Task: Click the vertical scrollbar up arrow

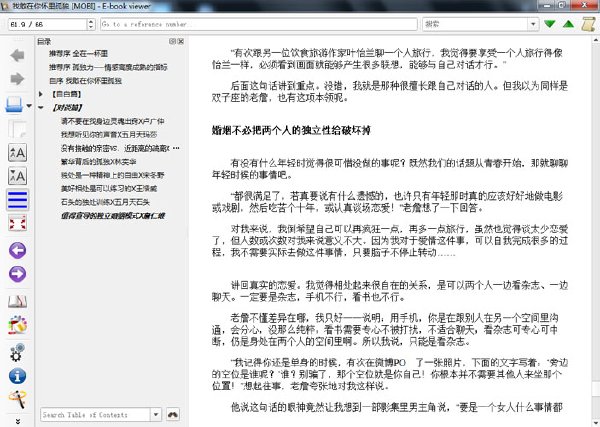Action: pos(596,39)
